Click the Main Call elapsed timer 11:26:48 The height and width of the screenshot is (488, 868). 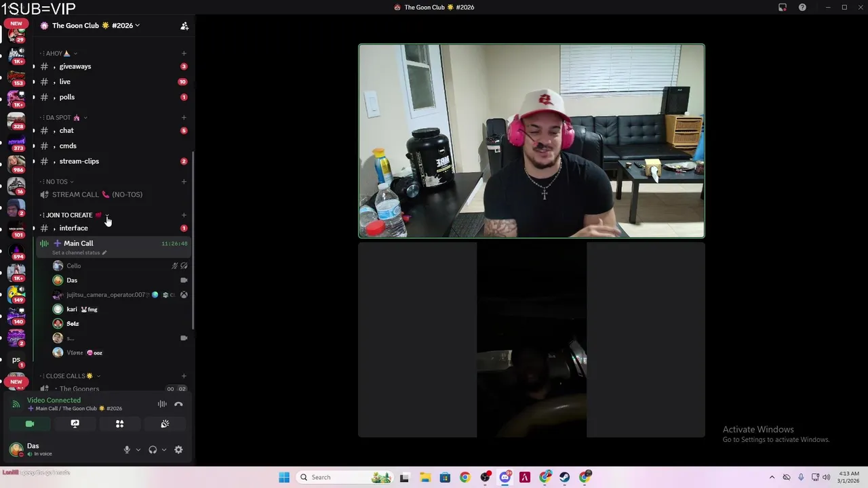(174, 243)
